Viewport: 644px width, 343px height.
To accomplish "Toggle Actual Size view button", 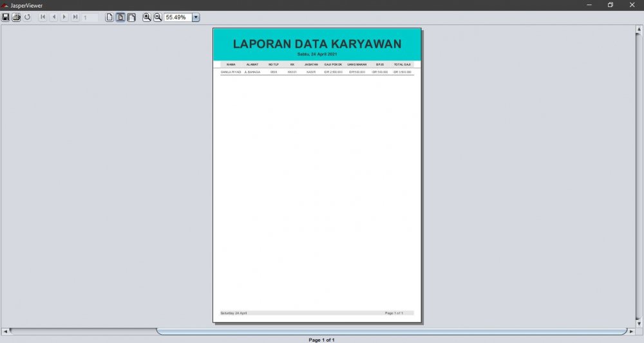I will [109, 17].
